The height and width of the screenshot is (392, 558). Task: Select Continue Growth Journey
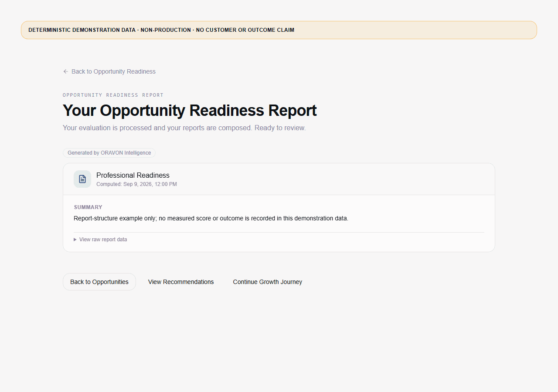point(268,282)
